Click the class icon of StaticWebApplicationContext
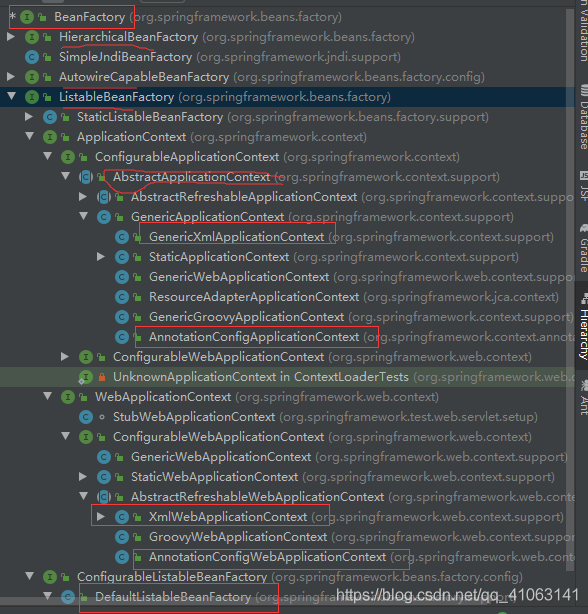588x614 pixels. pyautogui.click(x=104, y=477)
